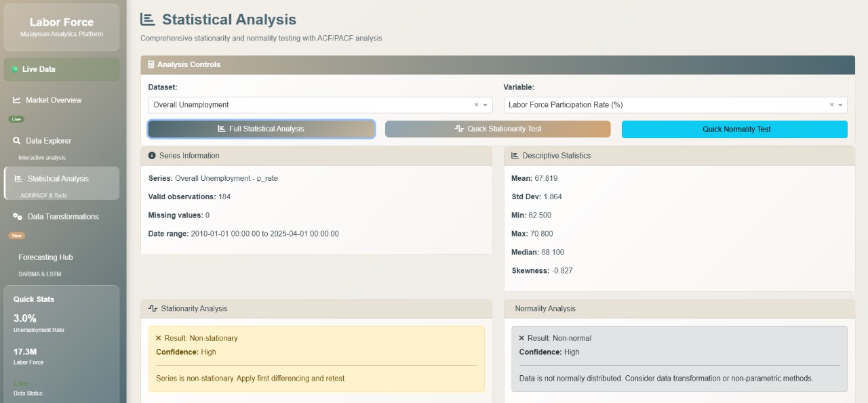Click the Statistical Analysis sidebar icon
Viewport: 868px width, 403px height.
[x=18, y=179]
